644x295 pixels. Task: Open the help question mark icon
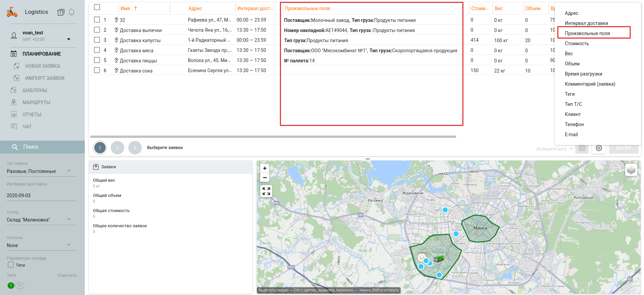(61, 12)
